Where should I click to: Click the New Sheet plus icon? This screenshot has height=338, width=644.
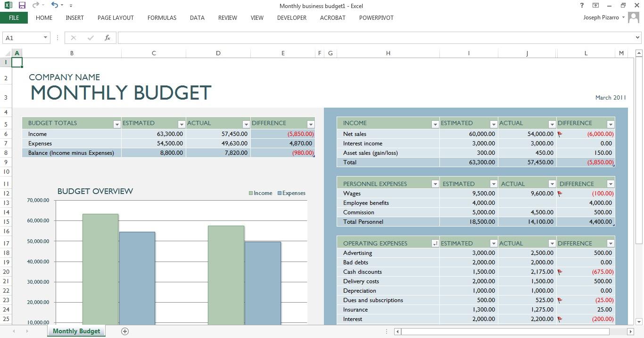(125, 331)
